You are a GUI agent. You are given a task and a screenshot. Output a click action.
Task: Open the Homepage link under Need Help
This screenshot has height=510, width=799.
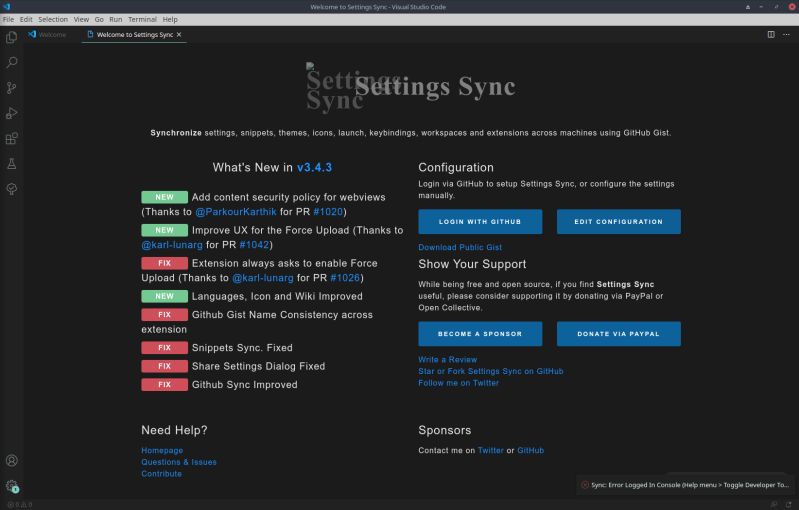point(162,450)
